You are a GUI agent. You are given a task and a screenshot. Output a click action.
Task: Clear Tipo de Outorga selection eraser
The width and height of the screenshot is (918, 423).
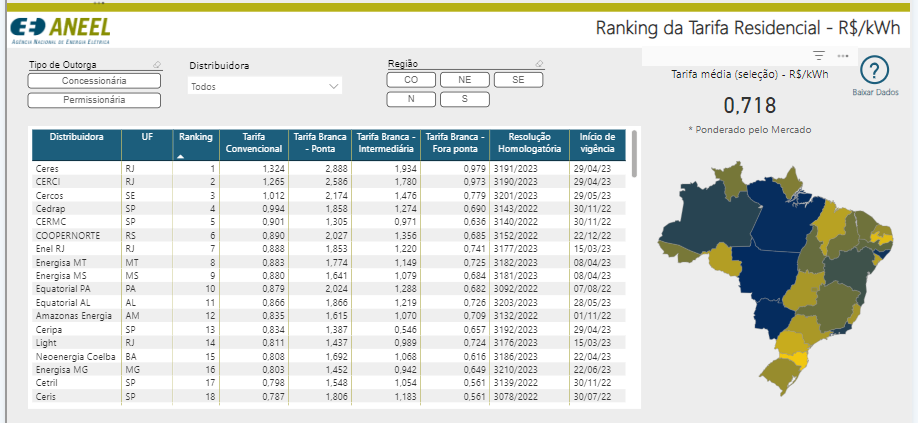pyautogui.click(x=156, y=65)
